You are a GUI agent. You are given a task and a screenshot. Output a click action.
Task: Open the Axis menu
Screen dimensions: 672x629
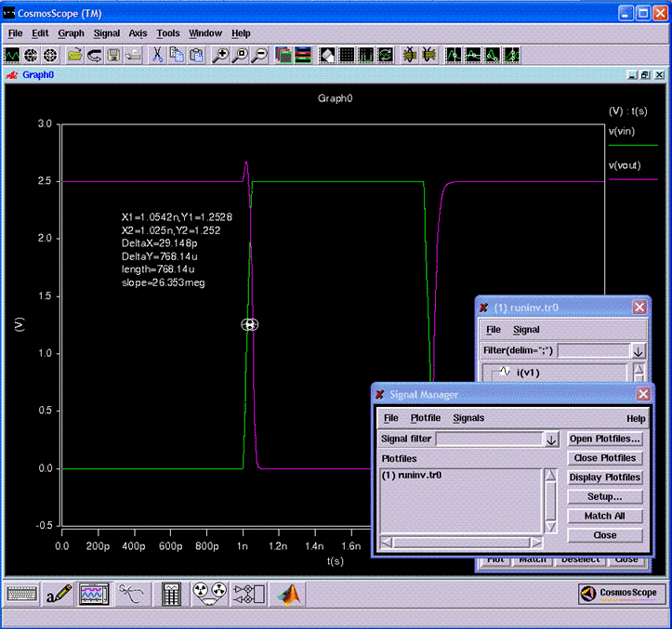tap(138, 33)
